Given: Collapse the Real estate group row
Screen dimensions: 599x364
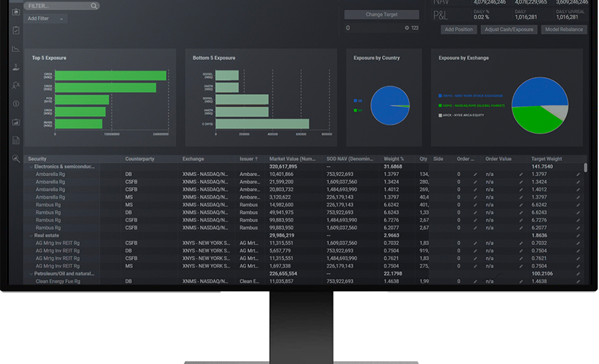Looking at the screenshot, I should (31, 236).
